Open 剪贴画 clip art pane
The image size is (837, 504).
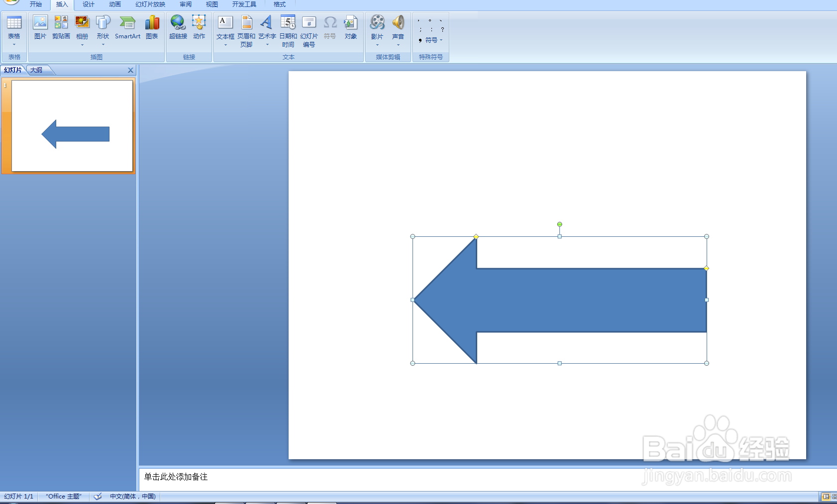(61, 22)
